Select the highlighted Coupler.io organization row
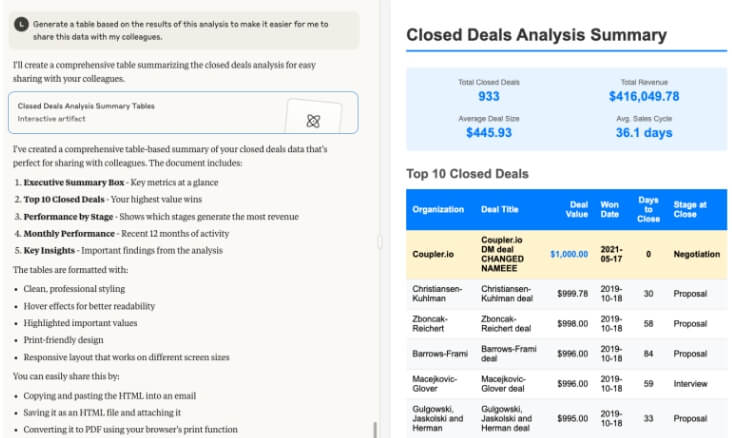 434,254
